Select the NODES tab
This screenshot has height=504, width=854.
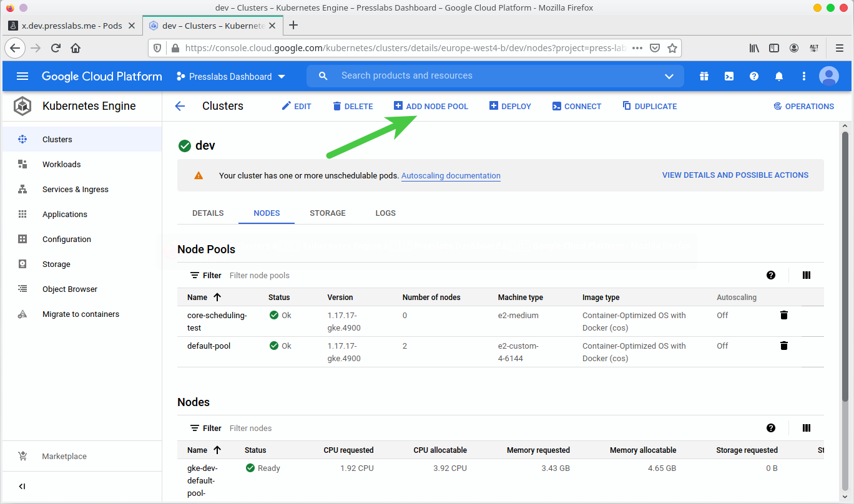click(267, 213)
